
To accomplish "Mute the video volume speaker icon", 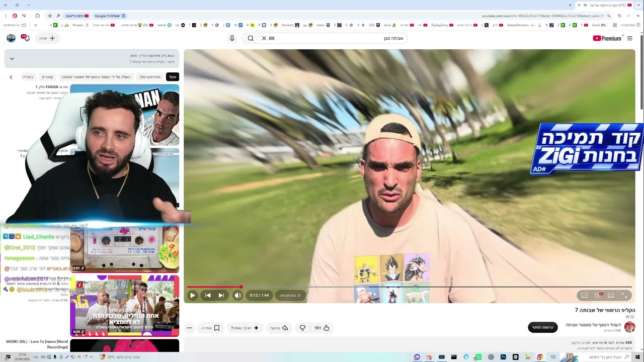I will (x=237, y=296).
